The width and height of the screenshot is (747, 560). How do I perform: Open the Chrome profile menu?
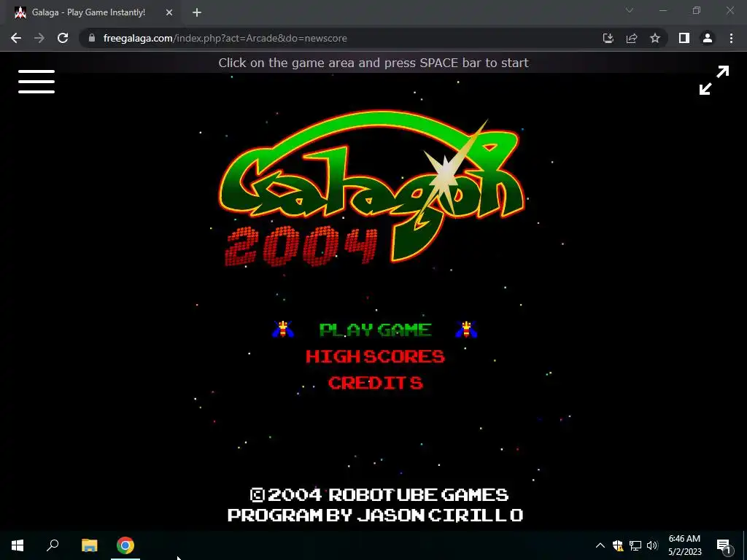(708, 38)
